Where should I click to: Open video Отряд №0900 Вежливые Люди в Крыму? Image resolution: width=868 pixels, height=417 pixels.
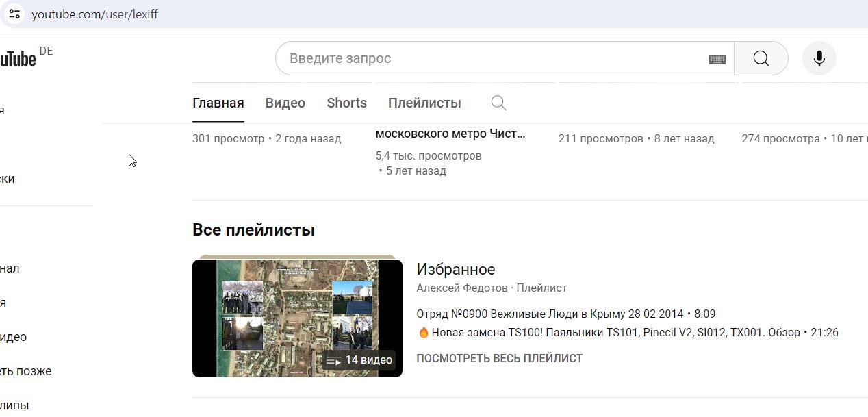565,314
